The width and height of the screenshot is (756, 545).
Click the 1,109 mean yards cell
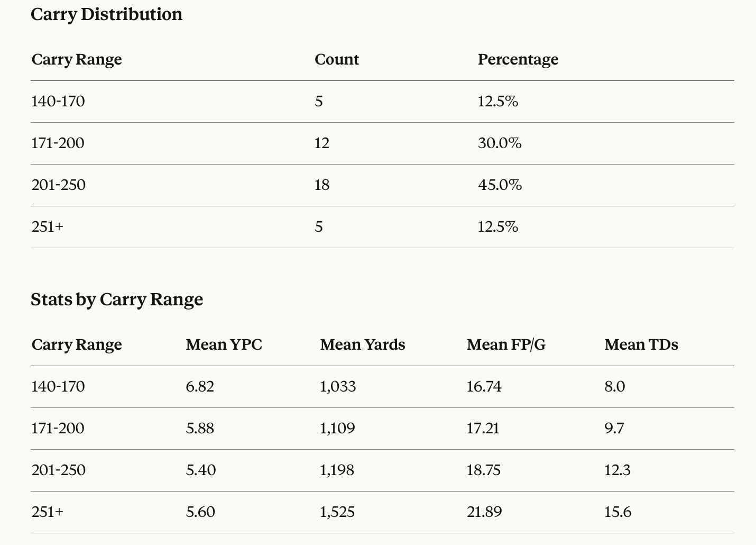click(337, 428)
